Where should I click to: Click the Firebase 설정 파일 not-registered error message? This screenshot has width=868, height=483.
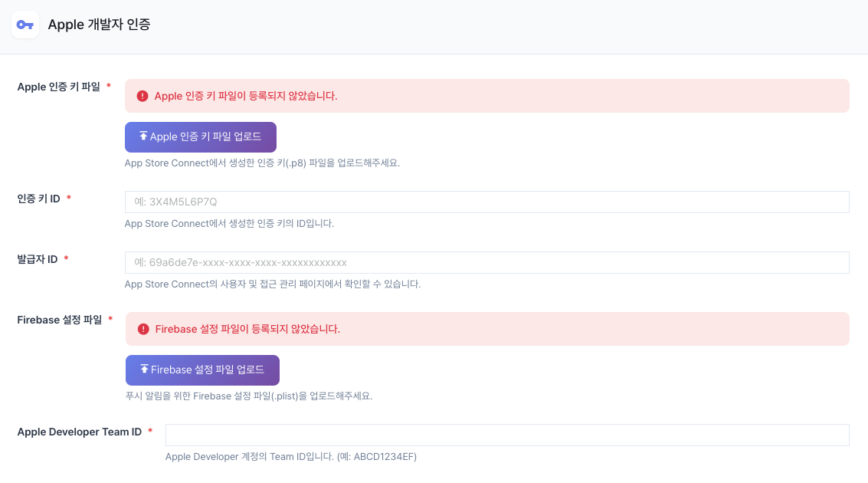click(x=247, y=329)
